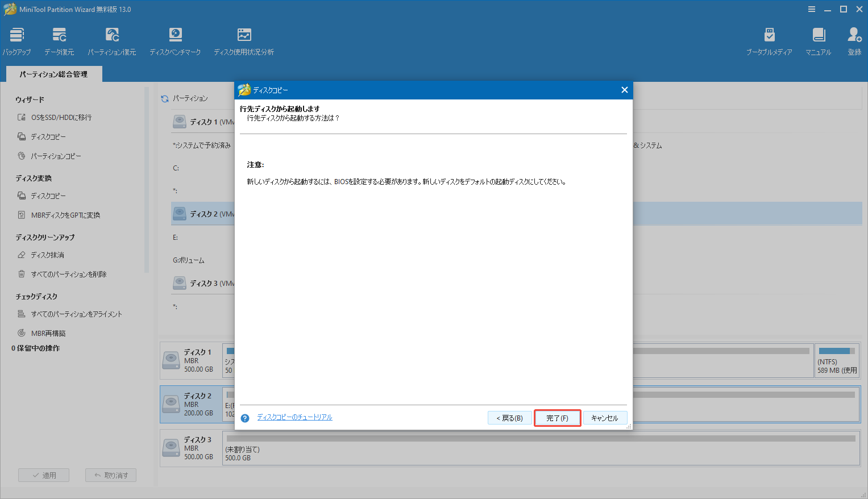868x499 pixels.
Task: Open the ブータブルメディア bootable media creator
Action: click(769, 40)
